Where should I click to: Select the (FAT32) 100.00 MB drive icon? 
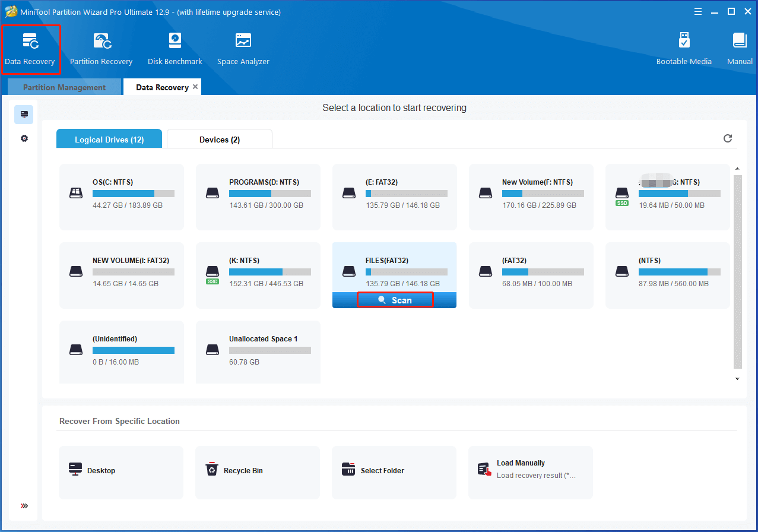486,271
